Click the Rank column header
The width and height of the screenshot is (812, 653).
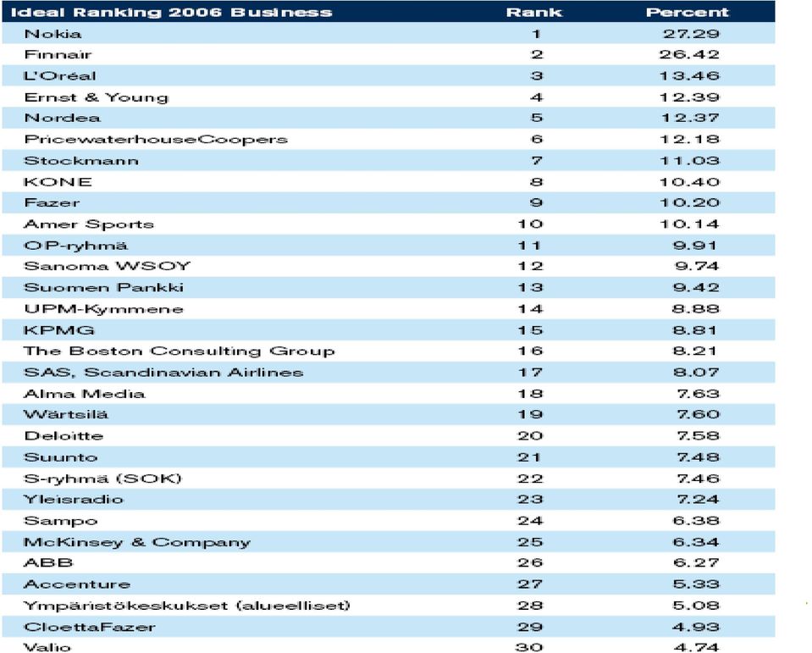coord(534,13)
